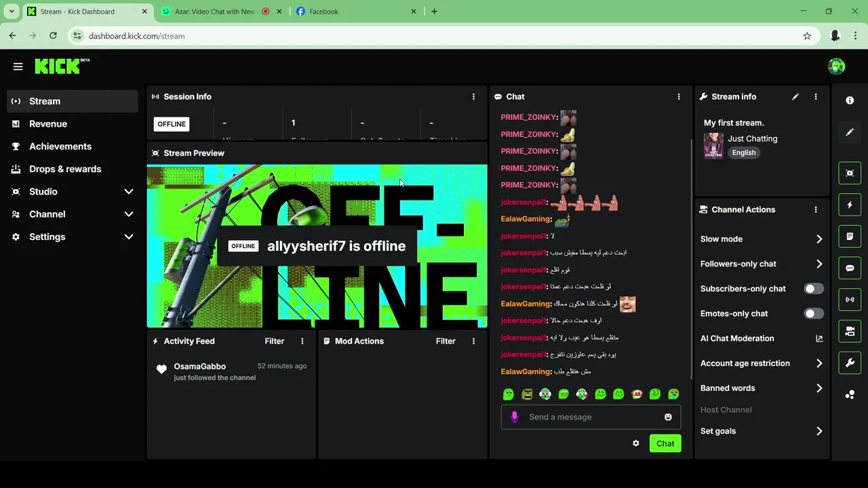Open chat settings gear icon
Image resolution: width=868 pixels, height=488 pixels.
pos(635,443)
